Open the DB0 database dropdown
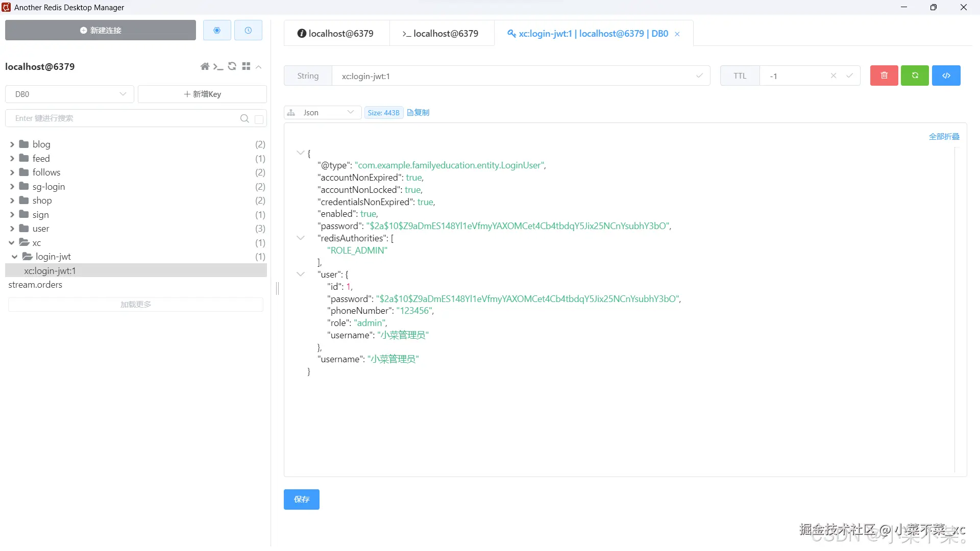The width and height of the screenshot is (980, 551). (x=70, y=94)
